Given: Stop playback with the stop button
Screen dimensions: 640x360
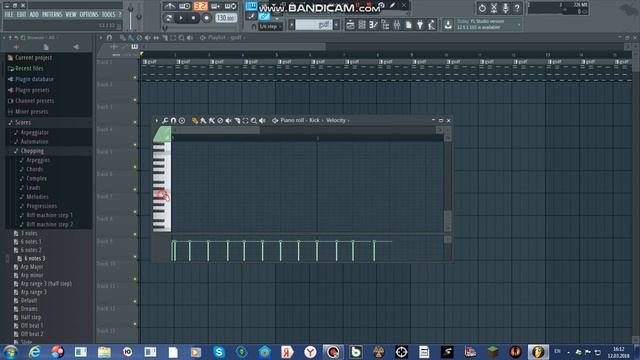Looking at the screenshot, I should [x=193, y=18].
